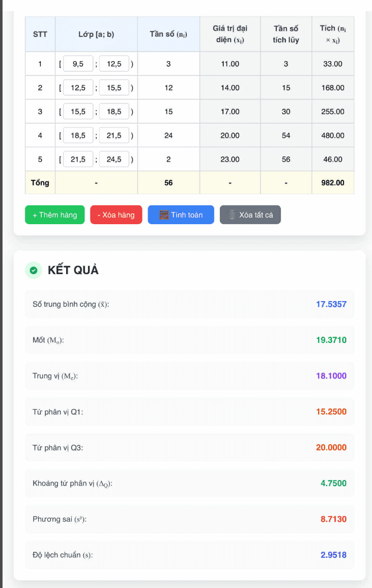Click the Lớp [a; b) column header
Screen dimensions: 372x588
tap(96, 34)
